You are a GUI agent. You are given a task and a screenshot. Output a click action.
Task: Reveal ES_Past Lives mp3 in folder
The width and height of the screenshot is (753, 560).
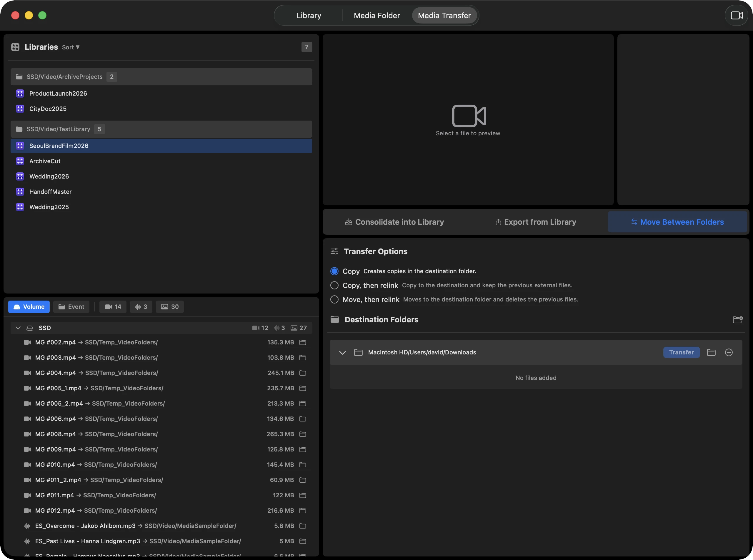[303, 541]
